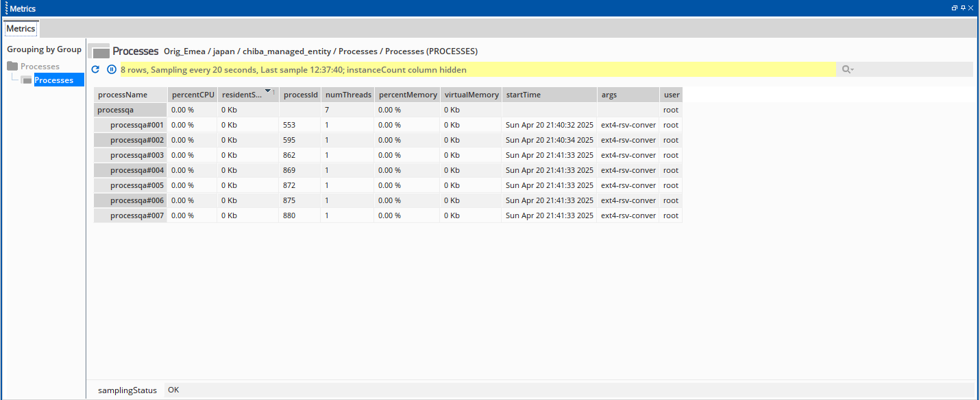This screenshot has height=400, width=980.
Task: Select the highlighted Processes child tree item
Action: click(x=53, y=80)
